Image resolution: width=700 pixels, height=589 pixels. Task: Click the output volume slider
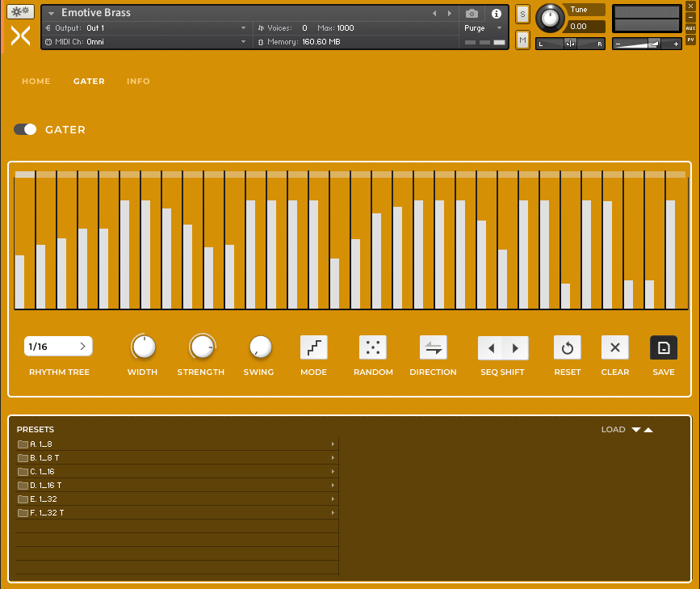tap(647, 44)
